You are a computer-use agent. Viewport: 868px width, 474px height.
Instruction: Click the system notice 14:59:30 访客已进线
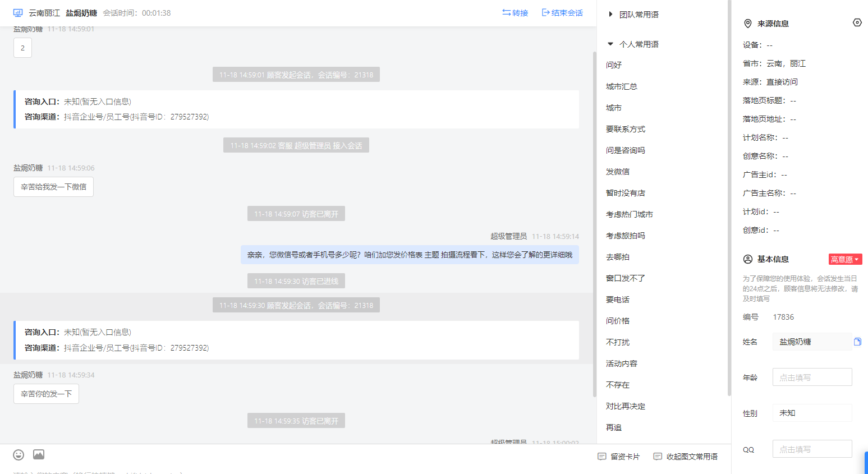[296, 281]
